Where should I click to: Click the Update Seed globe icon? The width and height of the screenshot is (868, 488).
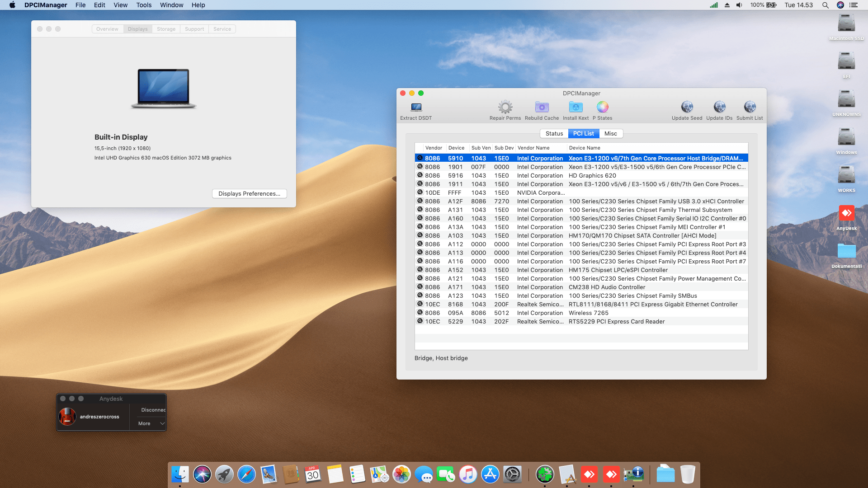coord(687,107)
